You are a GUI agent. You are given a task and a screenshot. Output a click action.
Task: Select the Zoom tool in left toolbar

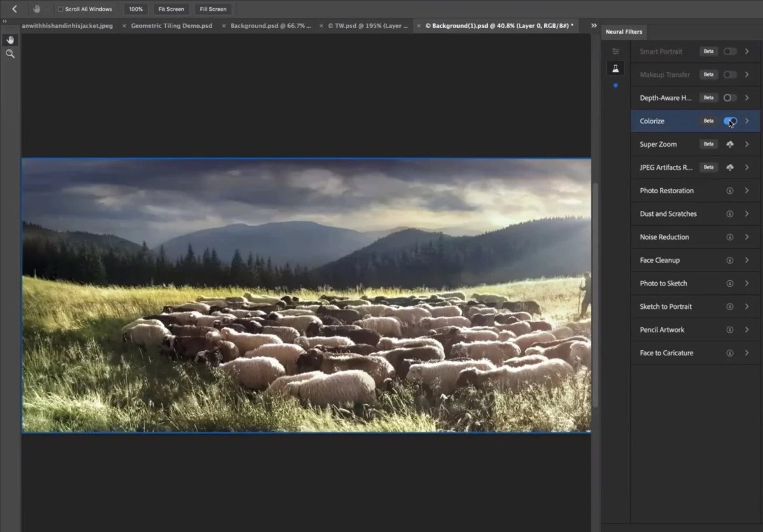(10, 54)
